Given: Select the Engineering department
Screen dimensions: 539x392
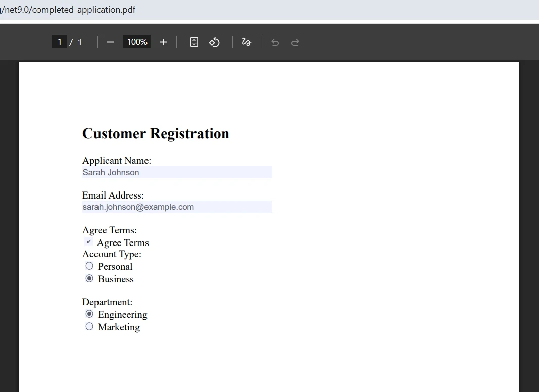Looking at the screenshot, I should 89,314.
